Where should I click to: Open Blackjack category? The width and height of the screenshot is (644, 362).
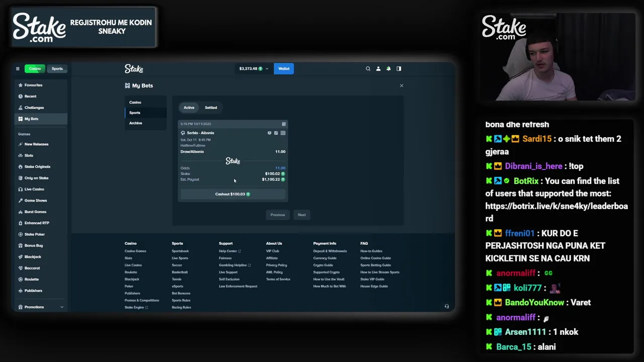click(x=41, y=257)
